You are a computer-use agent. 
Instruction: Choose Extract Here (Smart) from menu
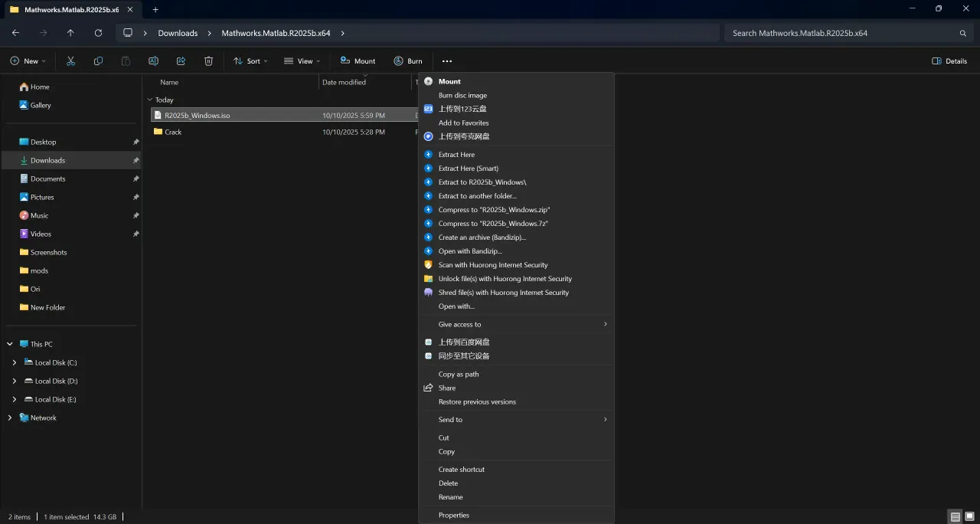(x=517, y=169)
